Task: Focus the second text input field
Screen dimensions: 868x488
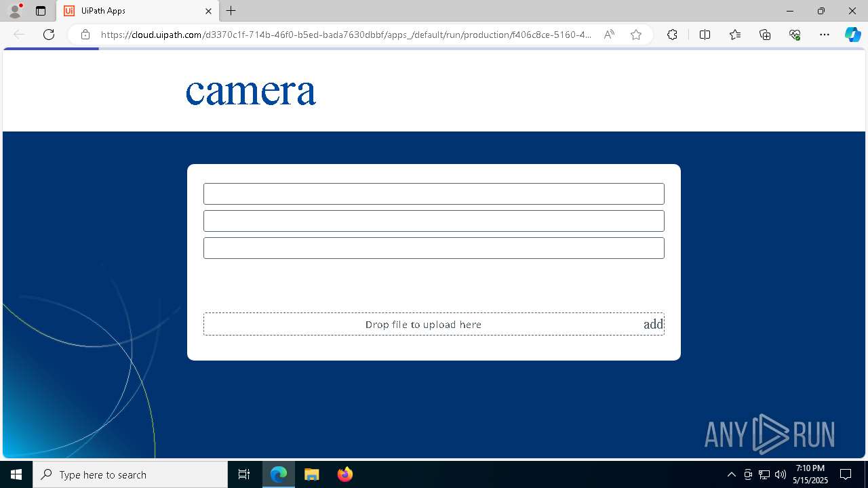Action: [x=434, y=221]
